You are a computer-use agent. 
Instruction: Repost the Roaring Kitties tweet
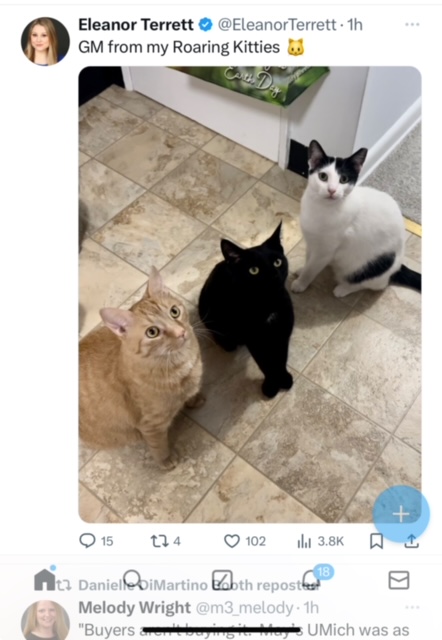point(165,541)
